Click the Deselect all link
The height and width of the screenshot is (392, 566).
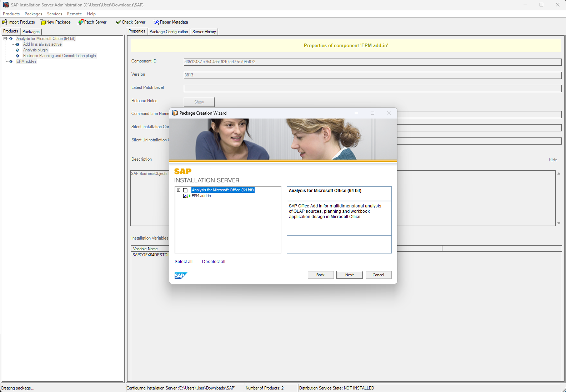click(214, 262)
